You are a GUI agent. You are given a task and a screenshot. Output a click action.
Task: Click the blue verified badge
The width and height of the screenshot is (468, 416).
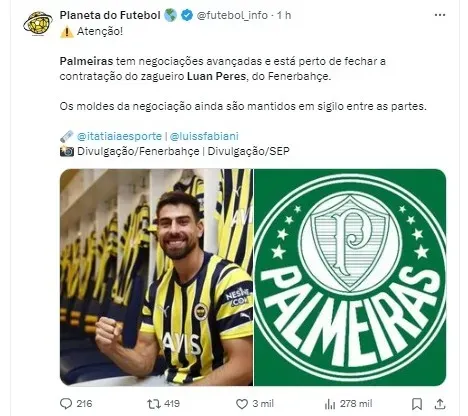[x=187, y=15]
